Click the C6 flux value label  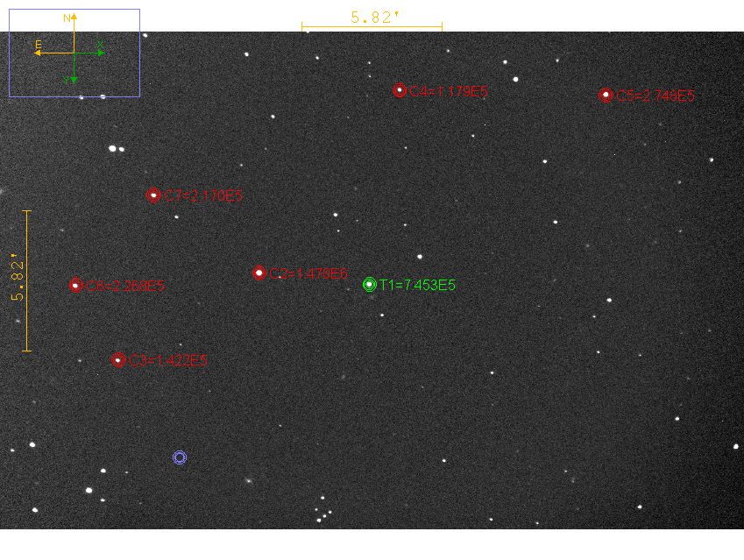125,286
